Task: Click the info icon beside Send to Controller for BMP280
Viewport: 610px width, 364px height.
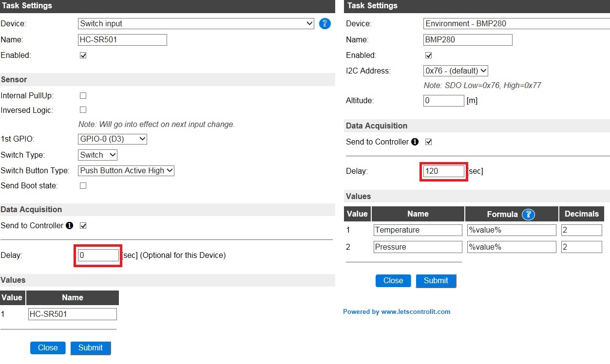Action: [x=415, y=142]
